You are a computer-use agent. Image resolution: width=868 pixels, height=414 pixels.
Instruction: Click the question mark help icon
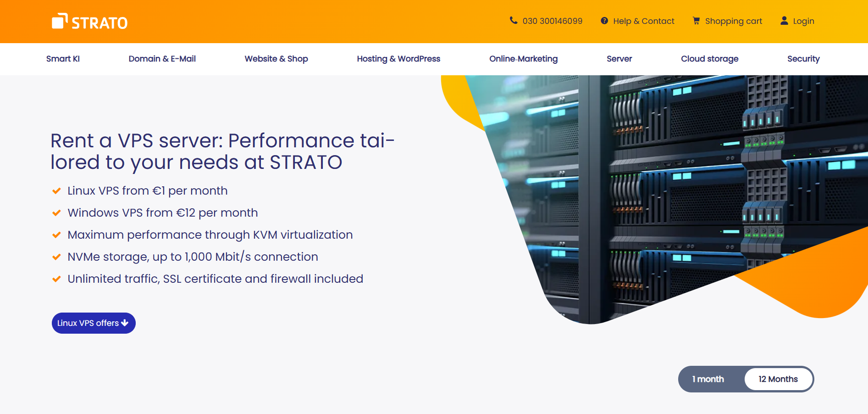604,21
